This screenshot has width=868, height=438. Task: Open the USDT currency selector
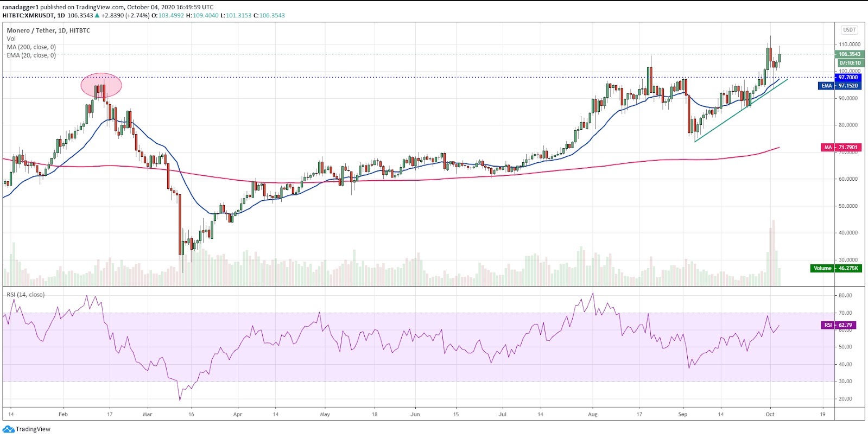[849, 30]
